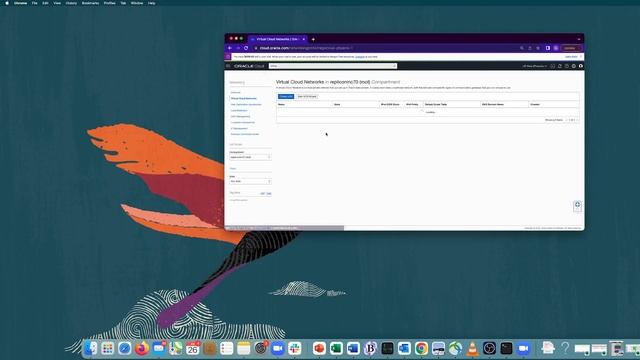Image resolution: width=640 pixels, height=360 pixels.
Task: Click the Start VCN Wizard button
Action: [307, 96]
